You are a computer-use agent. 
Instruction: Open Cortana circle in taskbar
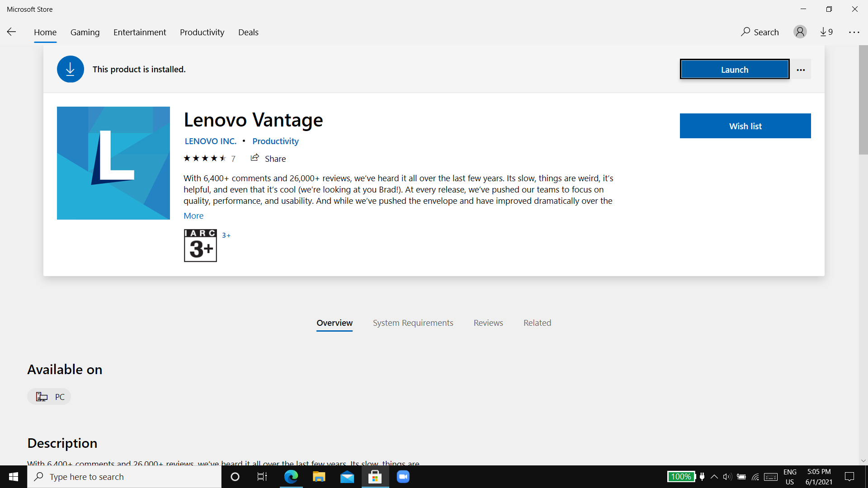(235, 477)
